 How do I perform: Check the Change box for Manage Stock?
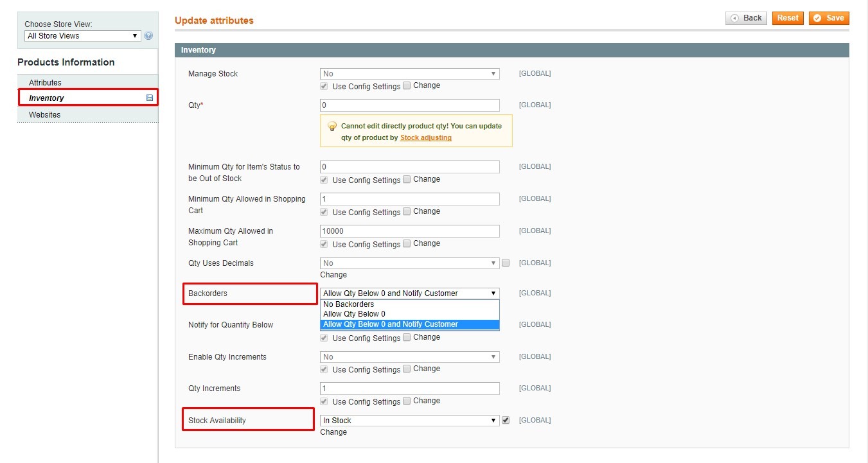click(407, 85)
